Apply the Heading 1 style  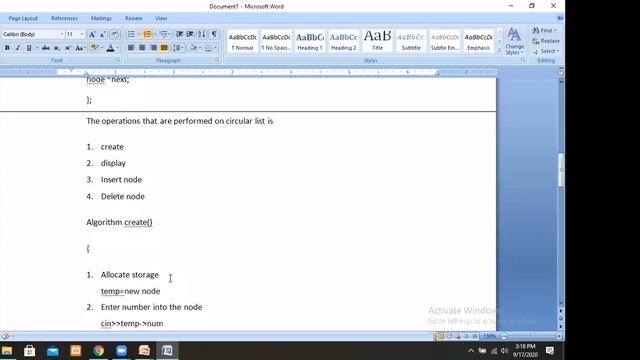[x=310, y=41]
